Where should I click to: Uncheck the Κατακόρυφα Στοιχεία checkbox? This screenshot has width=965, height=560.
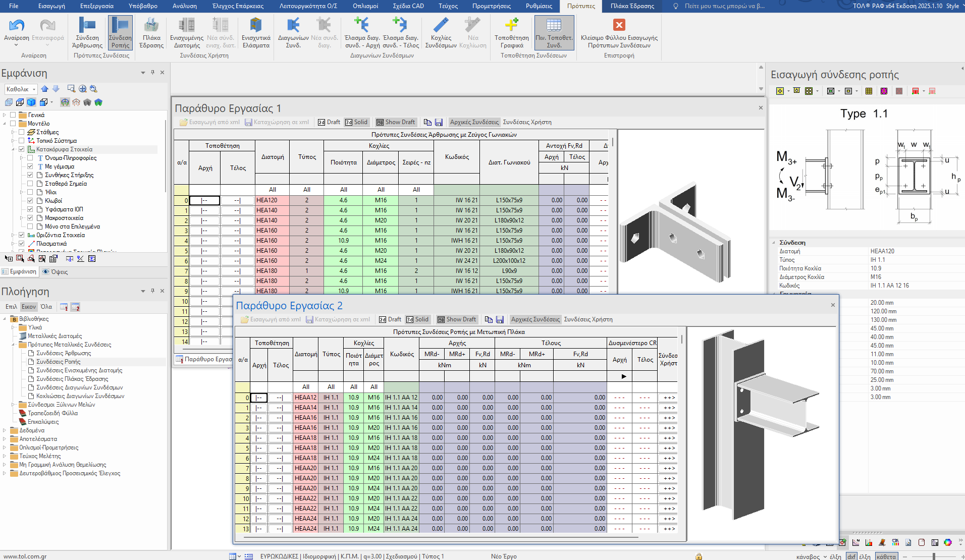(22, 149)
